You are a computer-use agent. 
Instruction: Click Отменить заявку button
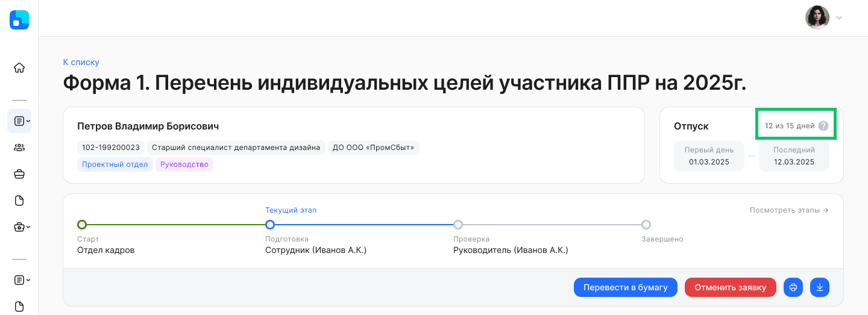click(x=730, y=287)
